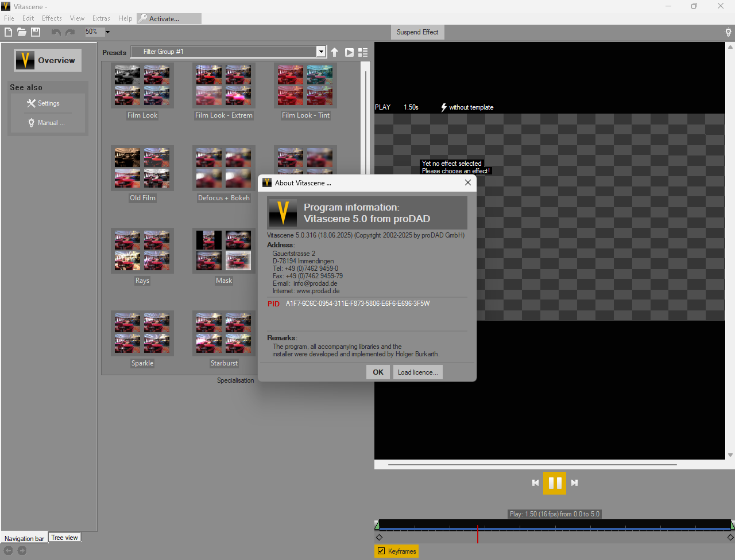Click the right diamond keyframe marker
735x560 pixels.
pyautogui.click(x=730, y=538)
